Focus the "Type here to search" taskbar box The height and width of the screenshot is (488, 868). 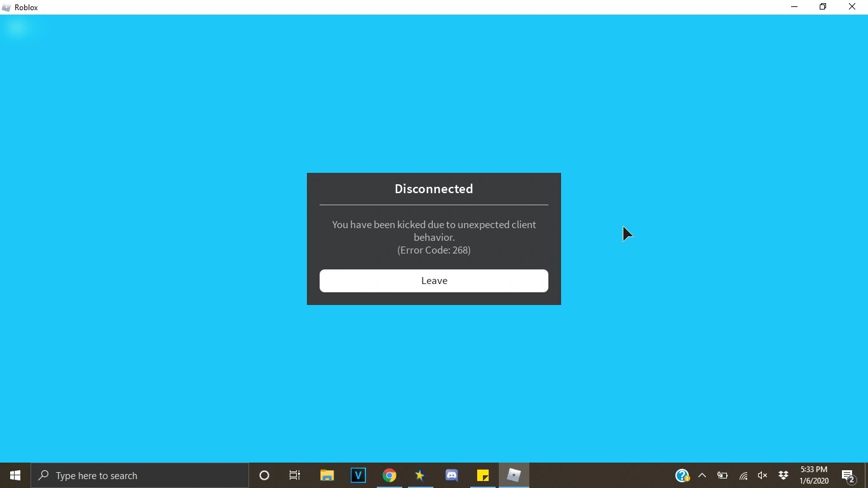click(140, 475)
